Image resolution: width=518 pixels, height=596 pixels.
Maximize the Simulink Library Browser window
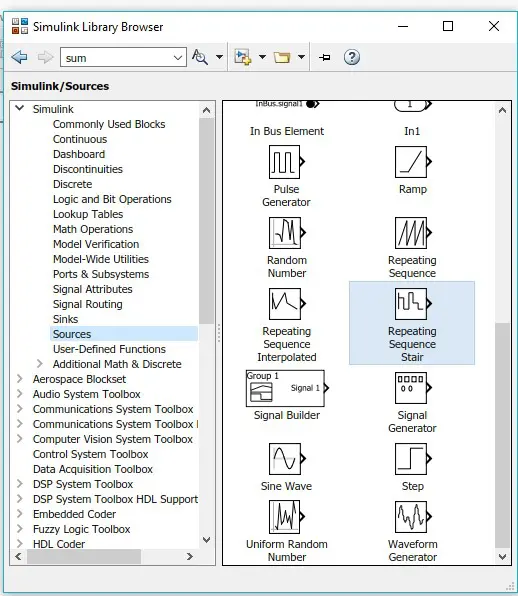tap(448, 26)
